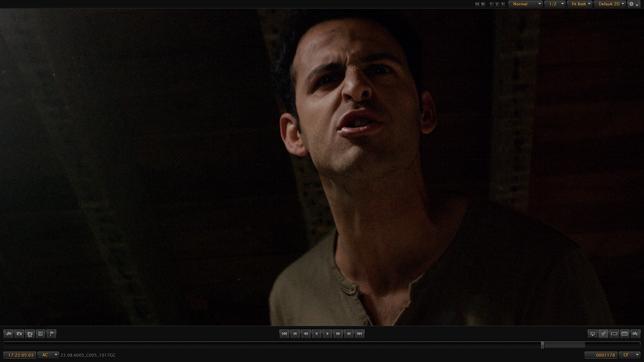Click the clapperboard slate icon
Viewport: 644px width, 362px height.
(625, 334)
